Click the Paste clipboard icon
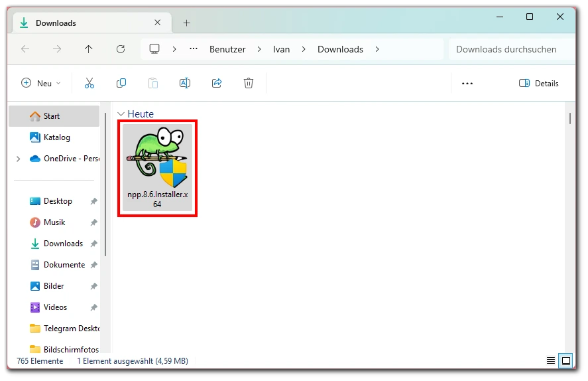 pyautogui.click(x=153, y=83)
